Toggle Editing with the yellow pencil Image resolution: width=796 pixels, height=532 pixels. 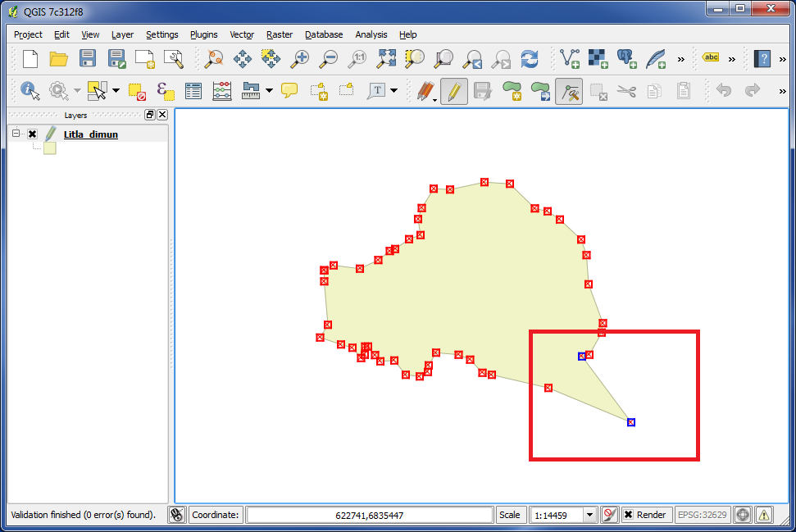[x=454, y=91]
